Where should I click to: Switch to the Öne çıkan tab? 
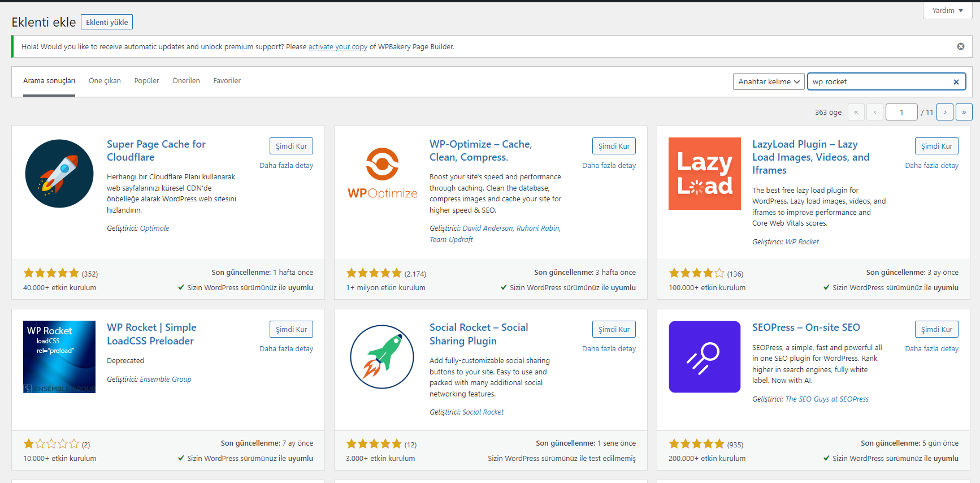point(105,81)
